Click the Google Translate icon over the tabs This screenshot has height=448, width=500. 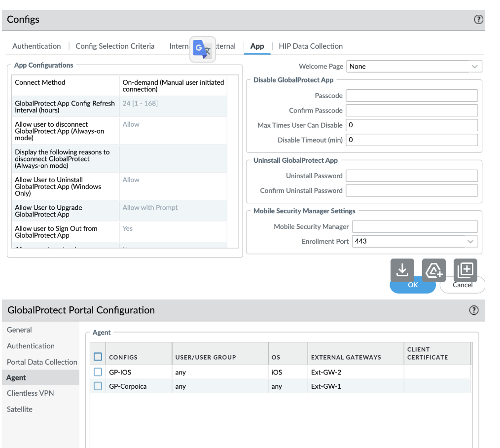click(x=202, y=48)
